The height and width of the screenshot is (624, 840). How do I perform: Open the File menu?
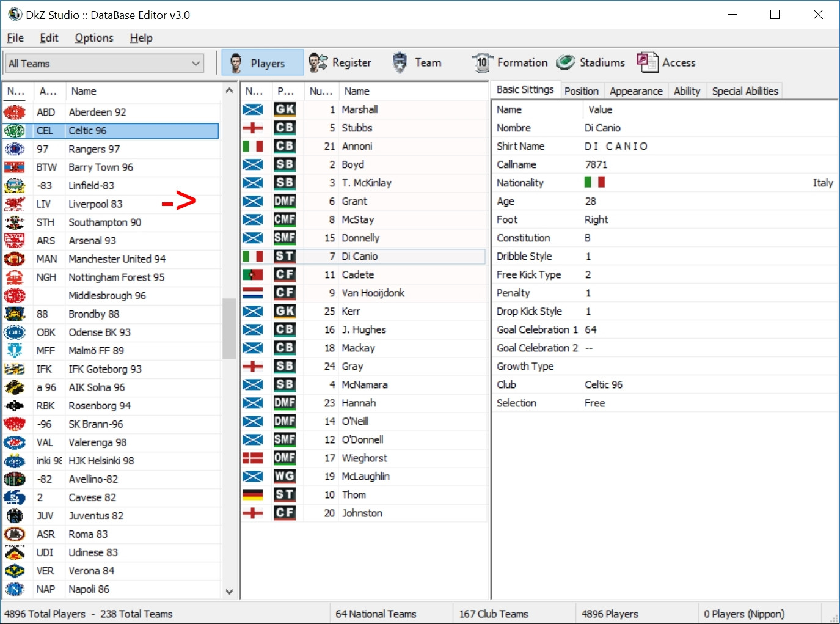point(15,38)
